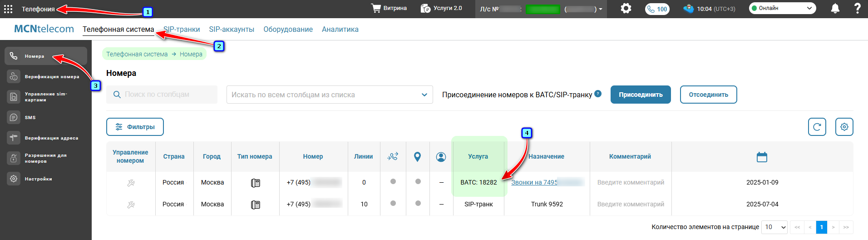Click the calendar date column header icon

(x=762, y=157)
